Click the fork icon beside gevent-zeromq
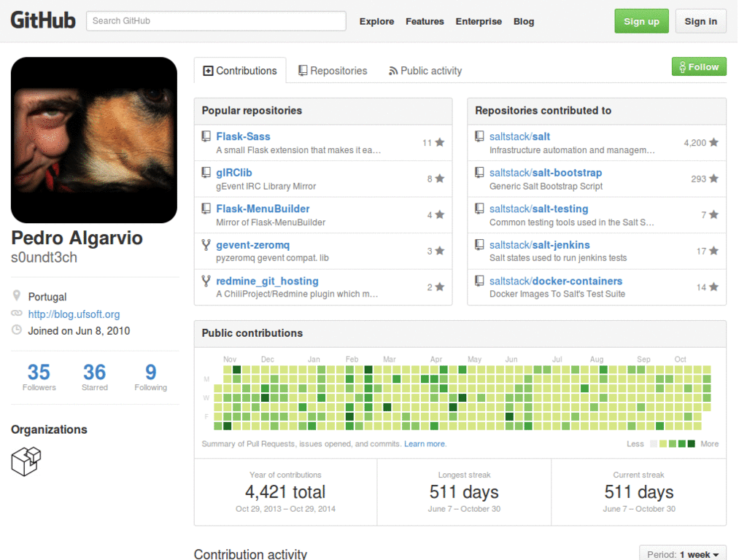 [206, 245]
